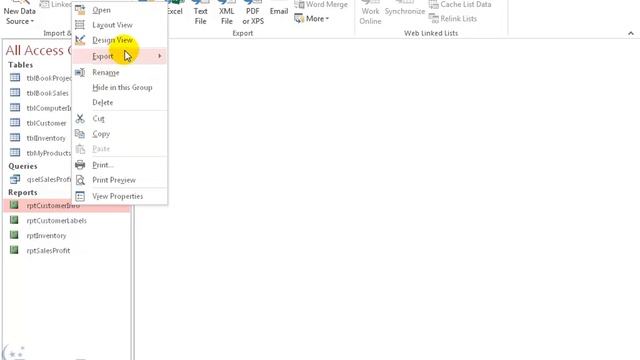Click the scissors Cut icon
640x360 pixels.
pyautogui.click(x=80, y=118)
